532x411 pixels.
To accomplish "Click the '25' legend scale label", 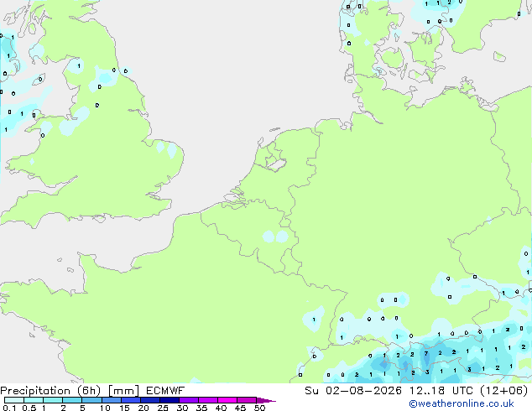I will (163, 408).
